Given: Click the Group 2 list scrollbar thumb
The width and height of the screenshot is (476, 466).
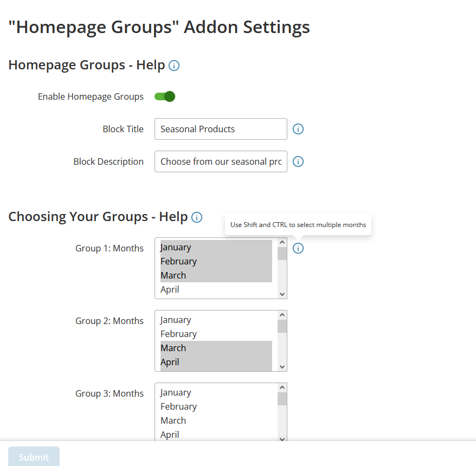Looking at the screenshot, I should 282,326.
